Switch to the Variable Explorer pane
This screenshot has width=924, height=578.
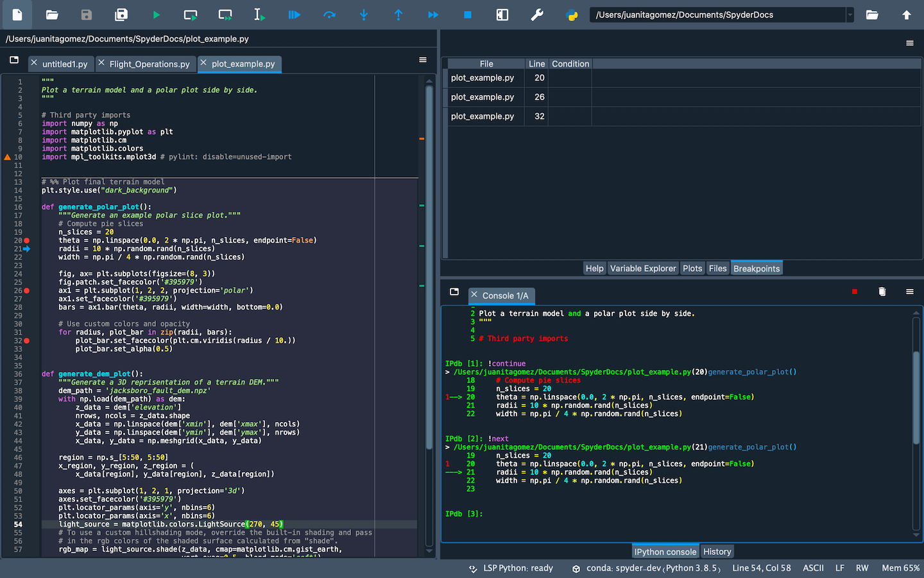(x=643, y=268)
